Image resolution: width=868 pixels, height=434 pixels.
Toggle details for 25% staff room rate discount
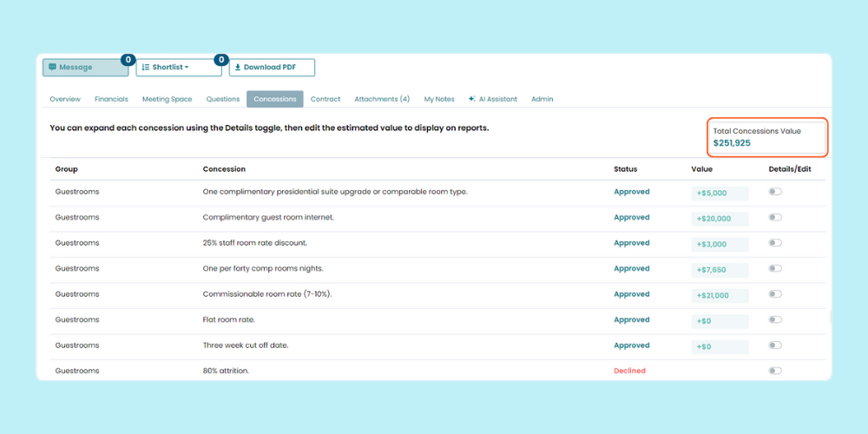(x=775, y=242)
